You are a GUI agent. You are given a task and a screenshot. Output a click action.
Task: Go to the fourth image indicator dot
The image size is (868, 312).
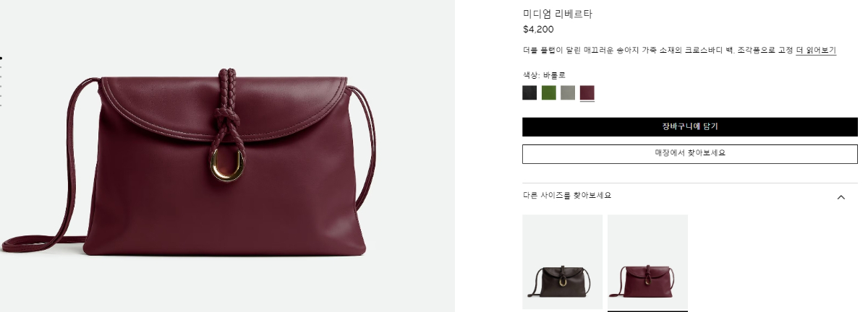1,86
